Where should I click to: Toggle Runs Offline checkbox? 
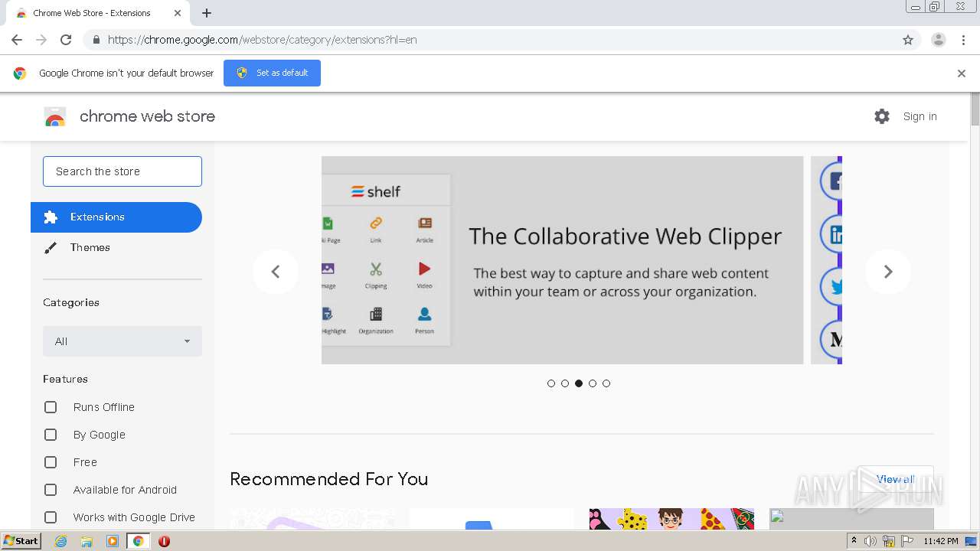coord(51,407)
